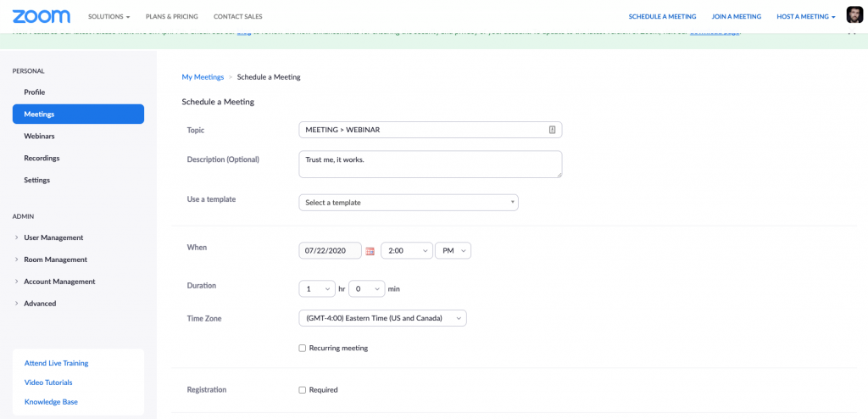The height and width of the screenshot is (419, 868).
Task: Click the Description text area
Action: point(430,164)
